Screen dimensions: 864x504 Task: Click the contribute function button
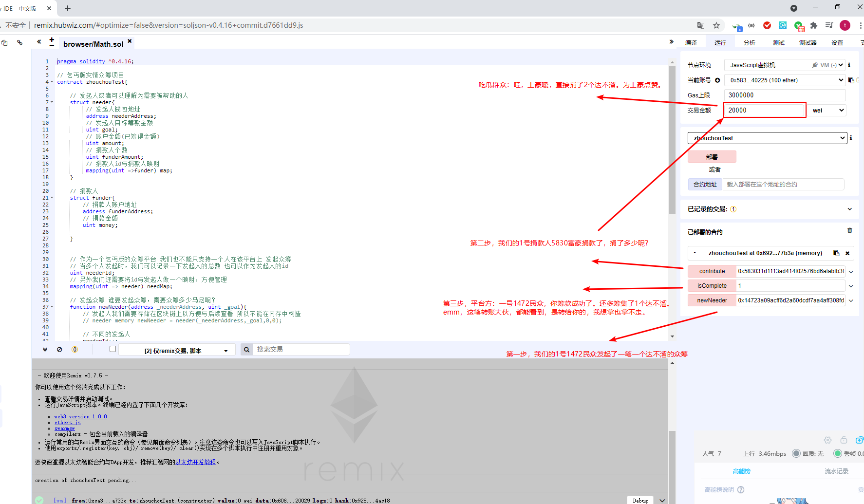712,271
